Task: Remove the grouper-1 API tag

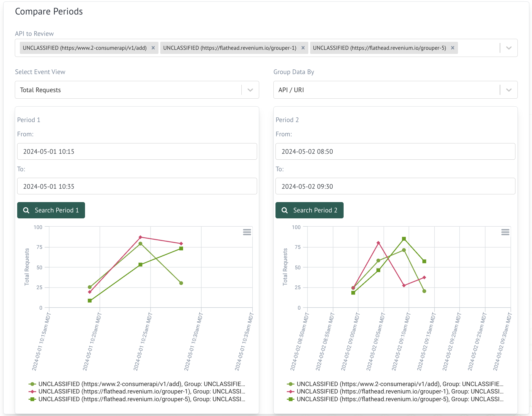Action: [x=303, y=48]
